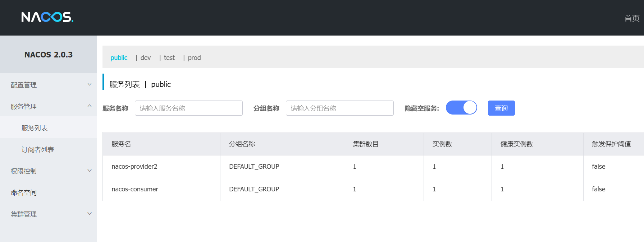Focus the 服务名称 input field
This screenshot has width=644, height=242.
click(189, 108)
